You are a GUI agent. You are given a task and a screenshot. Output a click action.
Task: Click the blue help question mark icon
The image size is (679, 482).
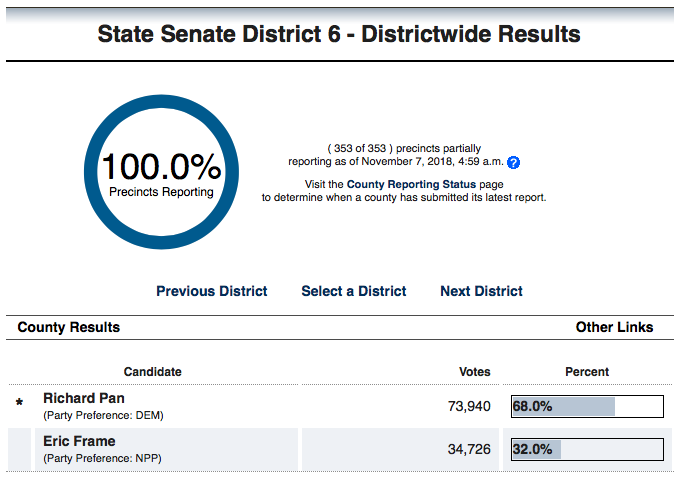pyautogui.click(x=514, y=162)
